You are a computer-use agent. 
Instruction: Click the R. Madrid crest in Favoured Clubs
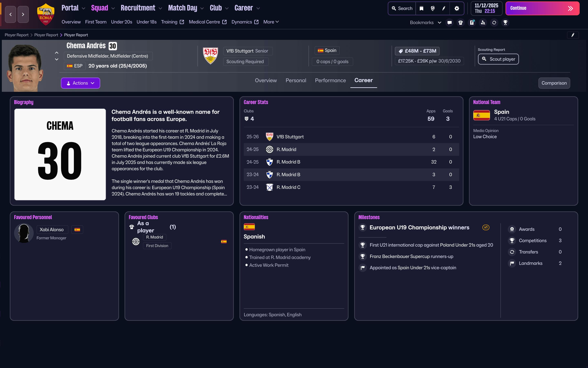click(136, 241)
